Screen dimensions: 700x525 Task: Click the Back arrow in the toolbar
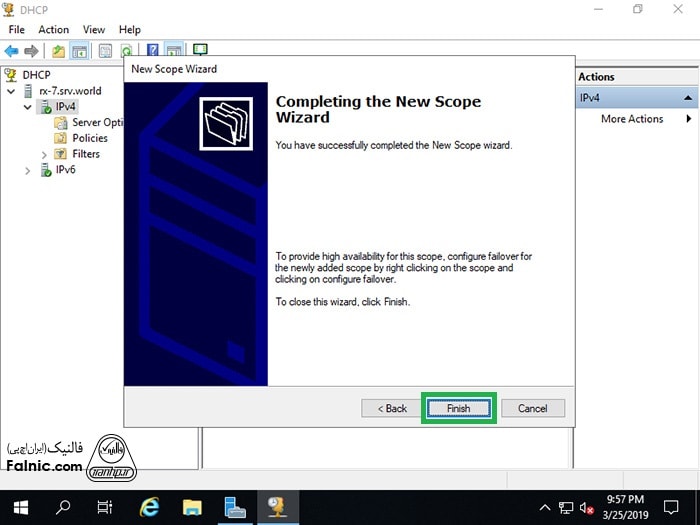pyautogui.click(x=11, y=50)
